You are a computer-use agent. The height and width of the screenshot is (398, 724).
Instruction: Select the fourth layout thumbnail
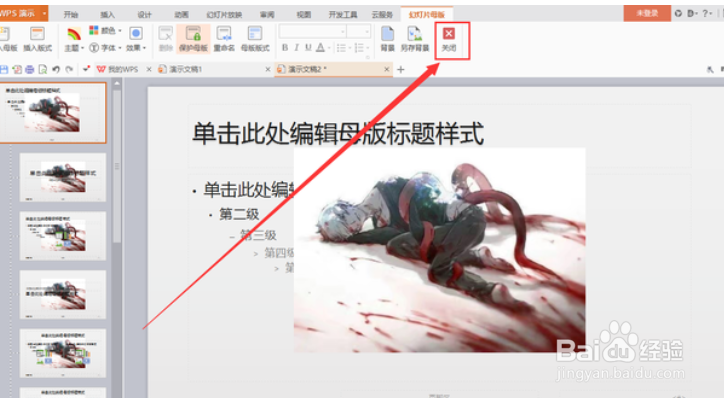point(63,295)
